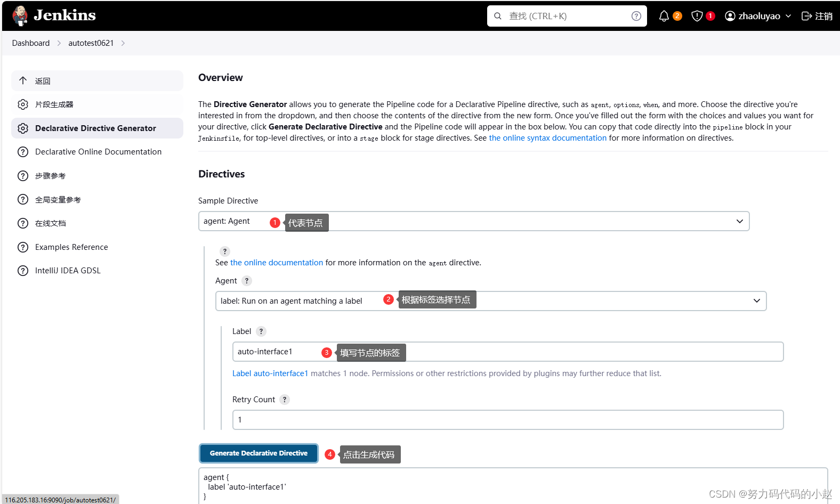Click the Label auto-interface1 link

[x=270, y=373]
